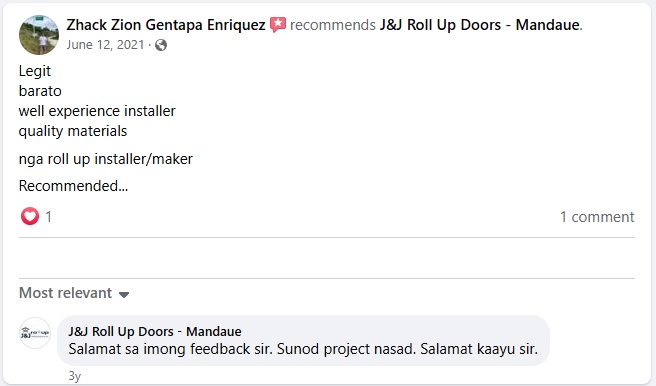Open the Most relevant comment sorting menu
656x386 pixels.
(x=74, y=293)
